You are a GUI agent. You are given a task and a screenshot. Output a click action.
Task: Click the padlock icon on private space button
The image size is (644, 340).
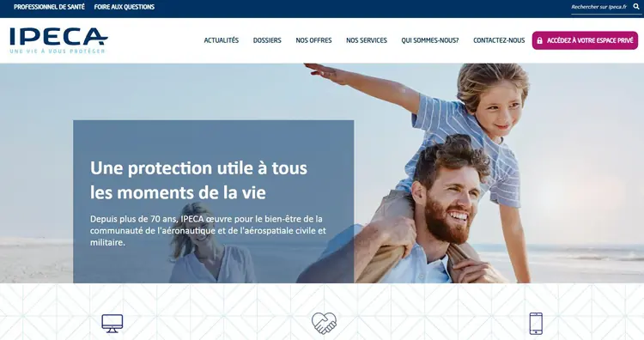pyautogui.click(x=540, y=40)
